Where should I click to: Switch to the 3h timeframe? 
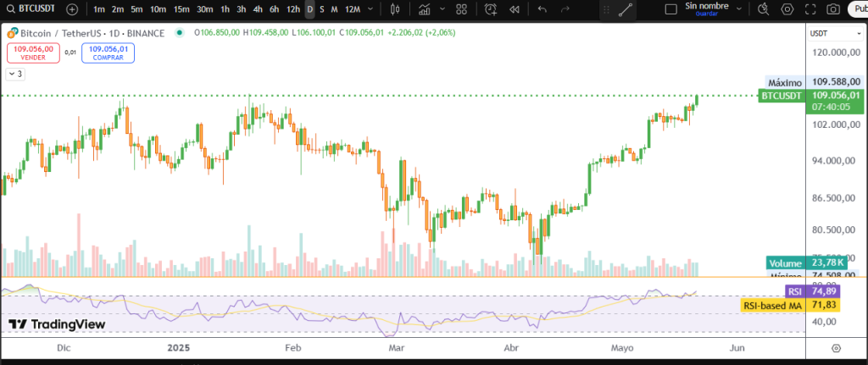tap(242, 8)
